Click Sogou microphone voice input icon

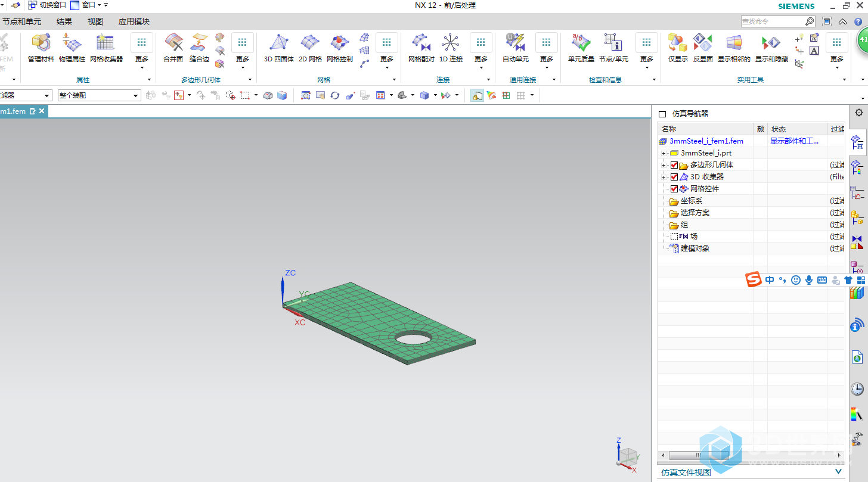pyautogui.click(x=809, y=280)
